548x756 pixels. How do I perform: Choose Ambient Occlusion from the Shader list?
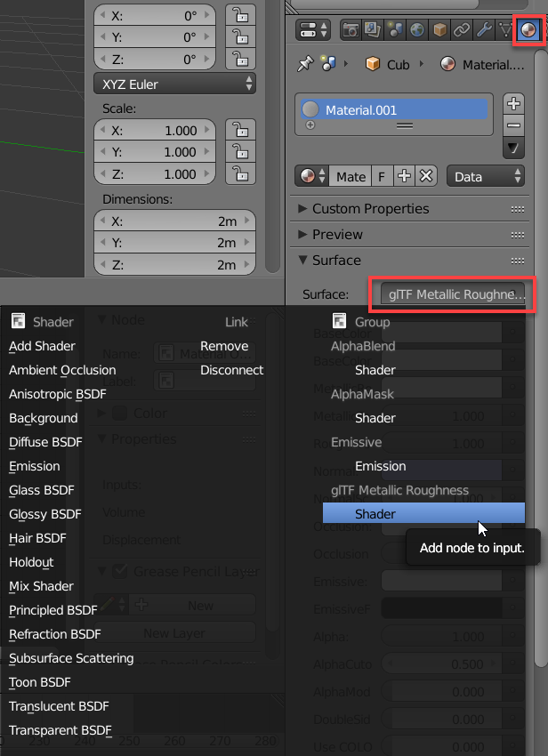click(62, 370)
